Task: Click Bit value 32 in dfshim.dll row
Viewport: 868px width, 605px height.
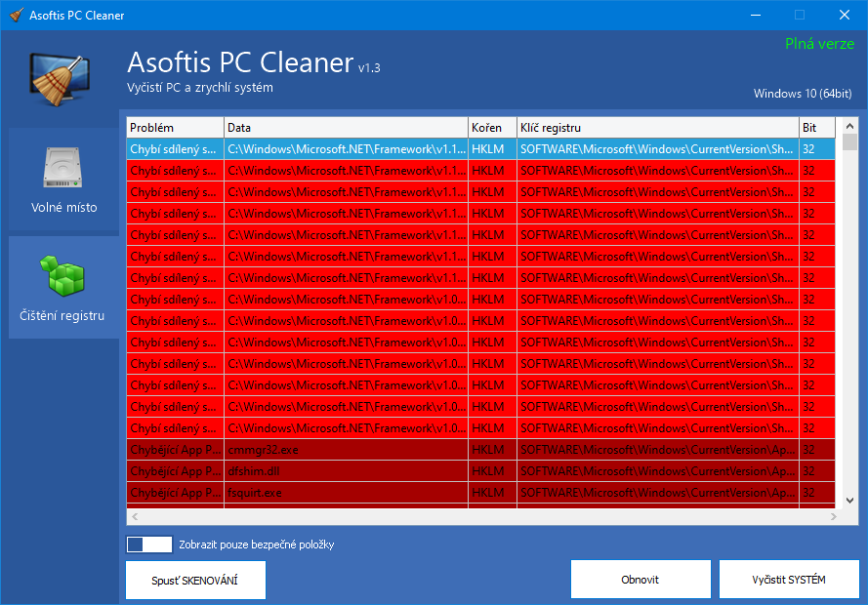Action: point(817,471)
